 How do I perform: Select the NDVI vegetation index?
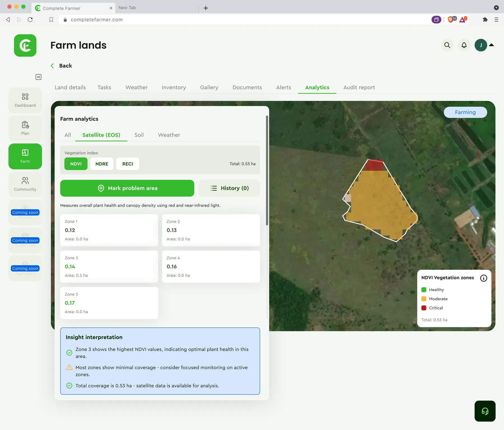76,164
